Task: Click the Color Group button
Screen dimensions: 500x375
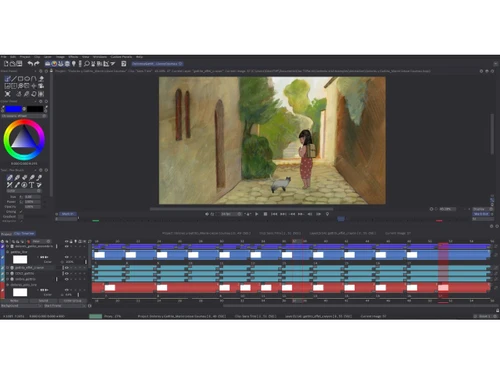Action: [72, 301]
